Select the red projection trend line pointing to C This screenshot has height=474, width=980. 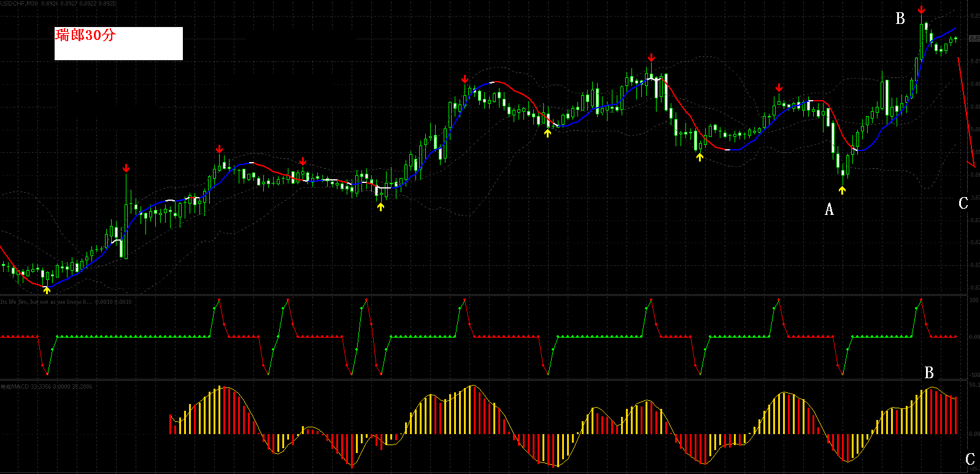click(966, 112)
